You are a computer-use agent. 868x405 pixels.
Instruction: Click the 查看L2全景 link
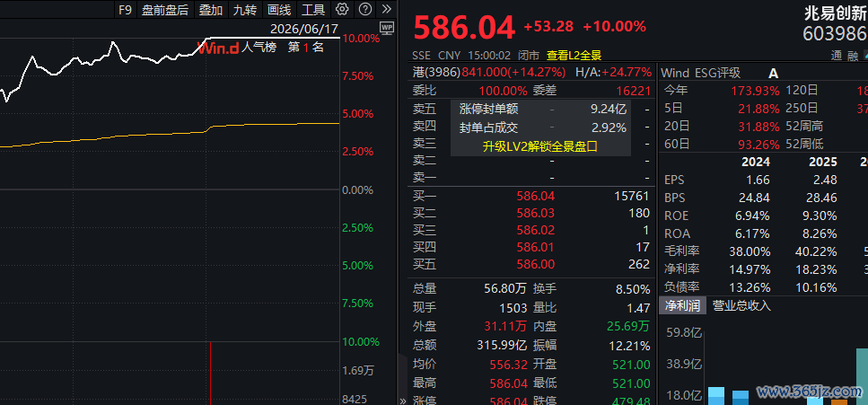[x=574, y=56]
